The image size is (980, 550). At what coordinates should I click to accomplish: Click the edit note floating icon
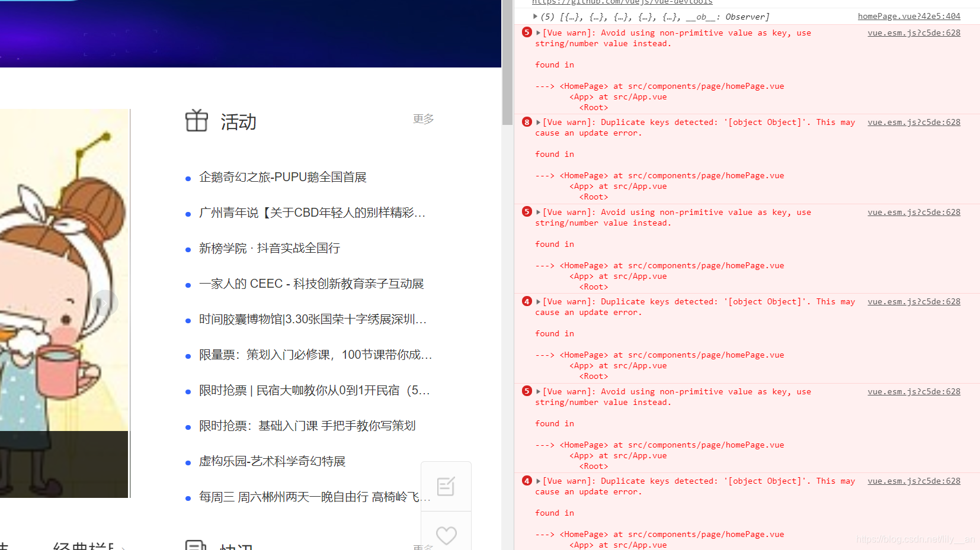tap(446, 486)
